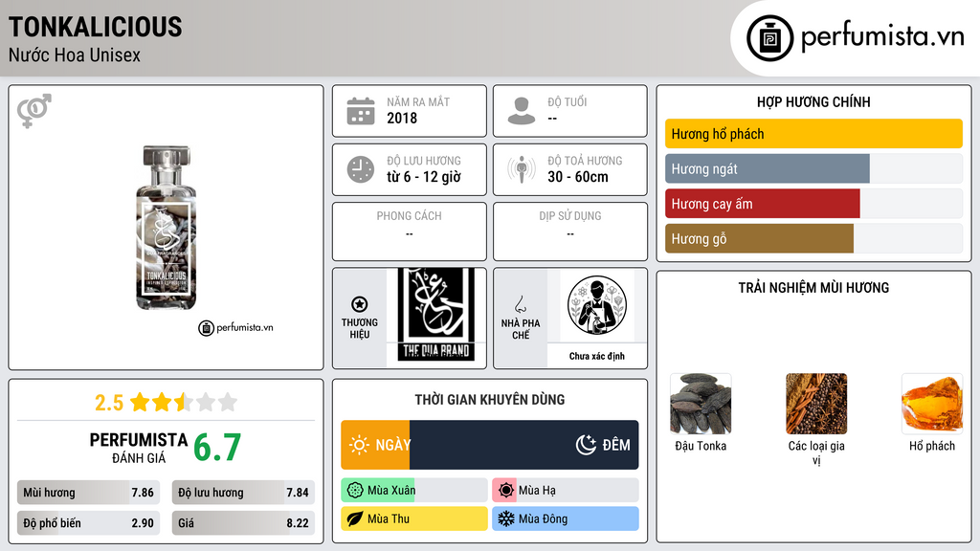This screenshot has height=551, width=980.
Task: Click the flower icon for Mùa Xuân
Action: pyautogui.click(x=355, y=491)
